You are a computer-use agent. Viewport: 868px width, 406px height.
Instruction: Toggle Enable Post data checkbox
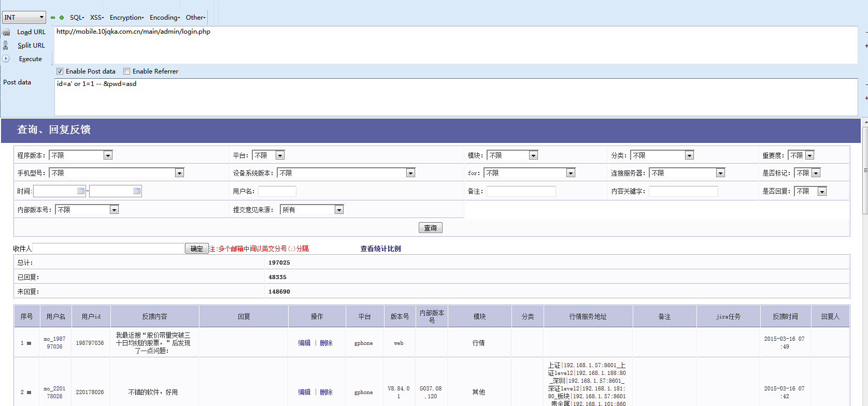60,71
